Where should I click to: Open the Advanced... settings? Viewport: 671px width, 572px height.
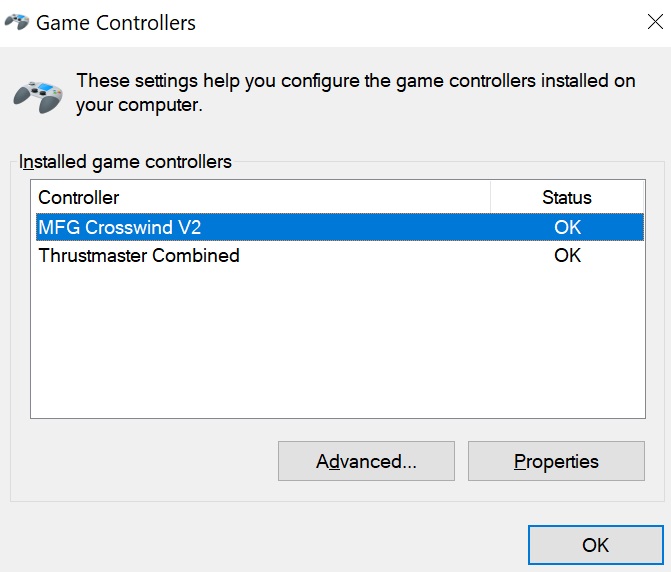366,461
